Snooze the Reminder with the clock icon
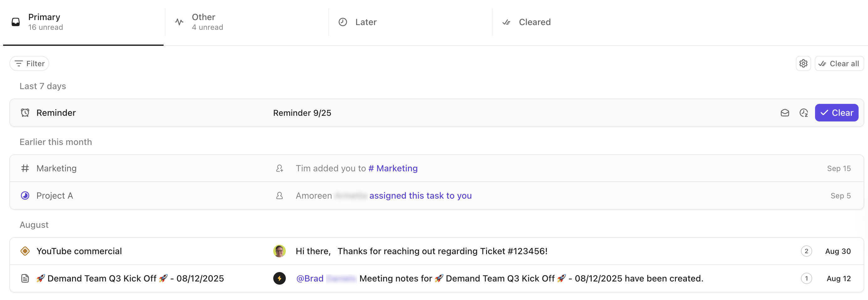Image resolution: width=868 pixels, height=300 pixels. point(804,113)
